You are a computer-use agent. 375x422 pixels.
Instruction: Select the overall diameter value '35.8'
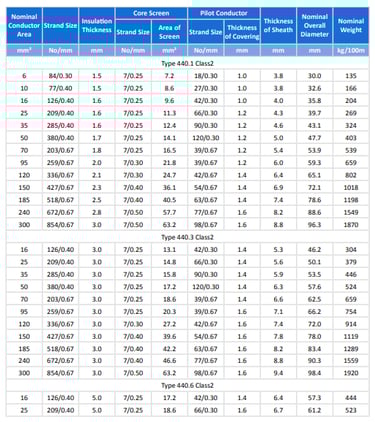(314, 101)
